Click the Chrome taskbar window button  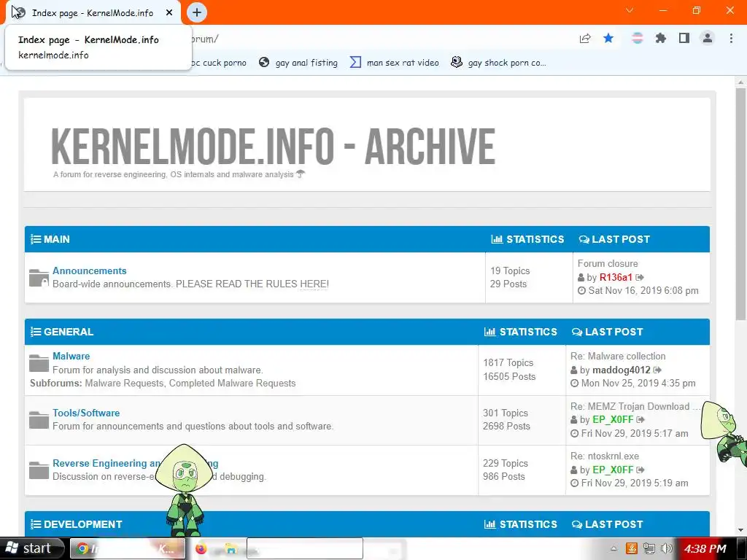(x=128, y=548)
